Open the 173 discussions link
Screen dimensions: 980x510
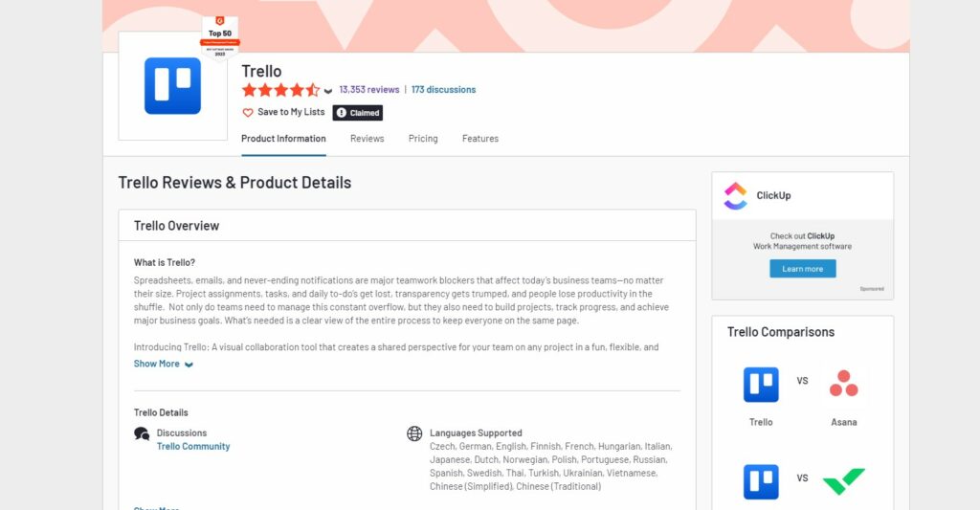click(x=443, y=90)
